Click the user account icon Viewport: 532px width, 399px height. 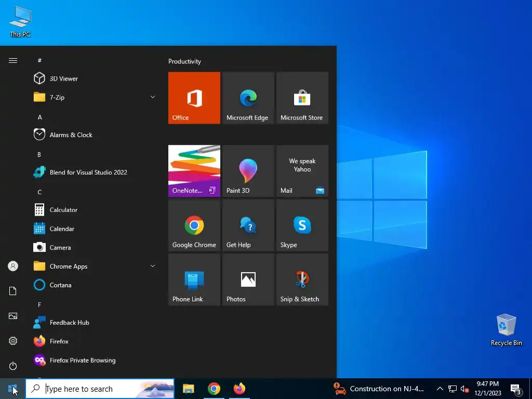click(x=13, y=266)
